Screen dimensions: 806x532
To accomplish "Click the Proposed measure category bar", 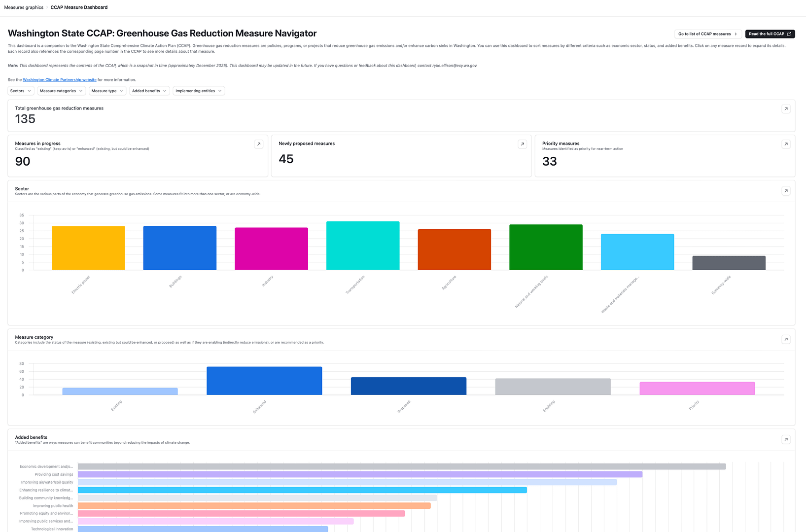I will pos(409,386).
